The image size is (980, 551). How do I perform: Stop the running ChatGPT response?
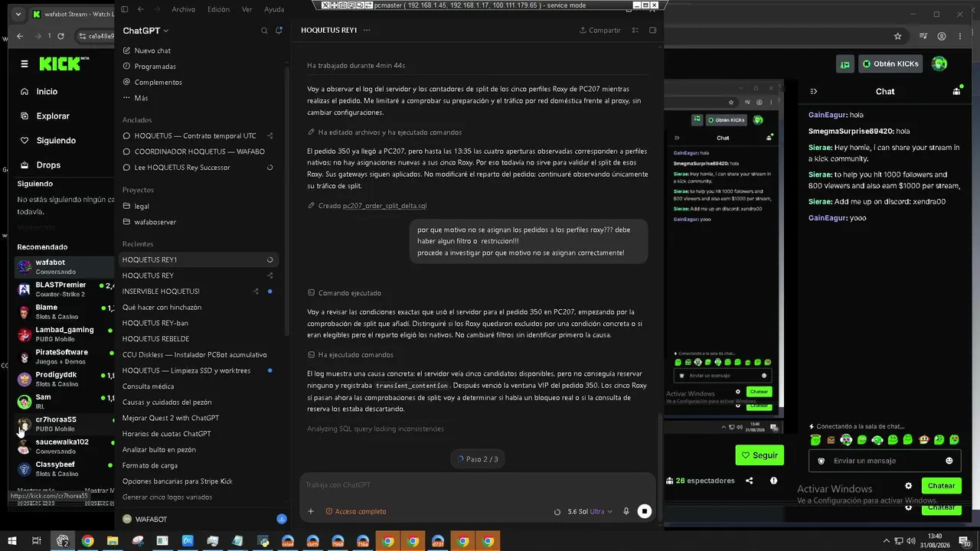pyautogui.click(x=645, y=511)
